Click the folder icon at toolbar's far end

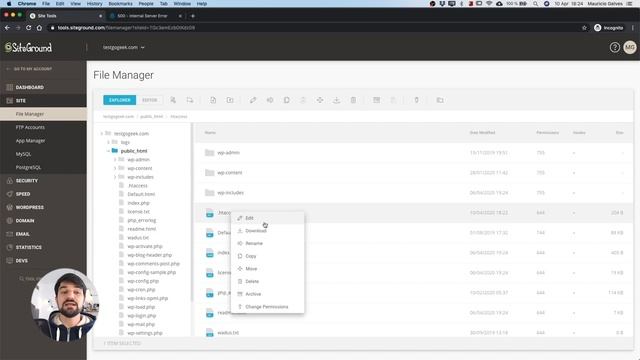440,100
